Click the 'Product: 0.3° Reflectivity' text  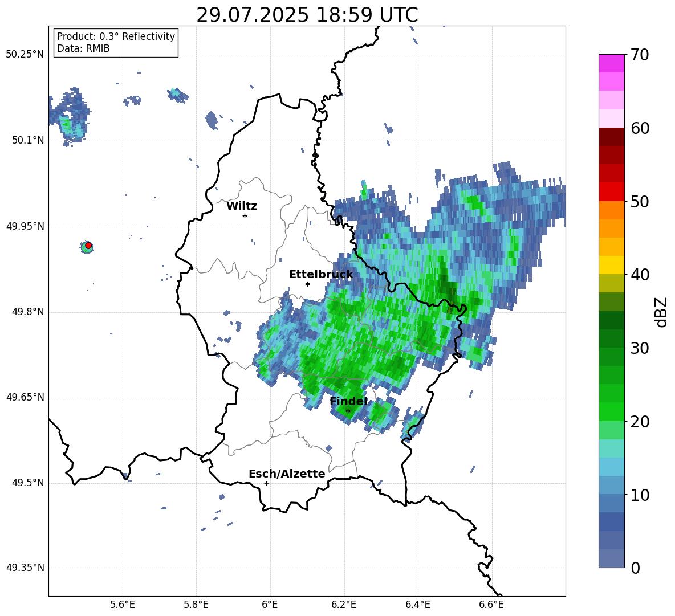(x=116, y=36)
